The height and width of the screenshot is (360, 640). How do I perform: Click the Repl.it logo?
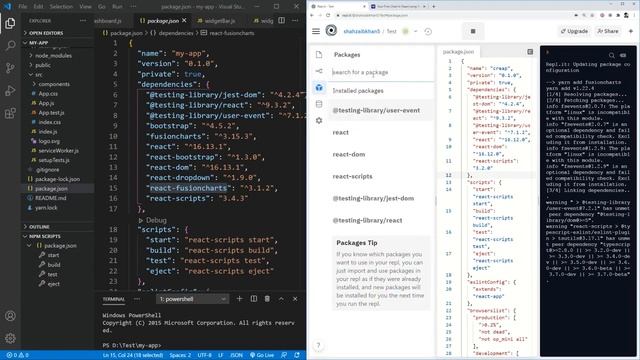tap(331, 31)
